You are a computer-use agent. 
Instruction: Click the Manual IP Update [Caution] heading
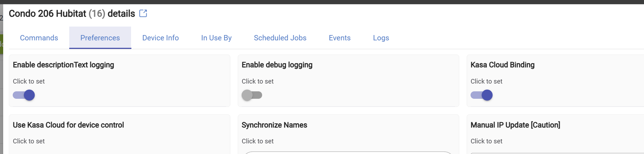click(515, 125)
